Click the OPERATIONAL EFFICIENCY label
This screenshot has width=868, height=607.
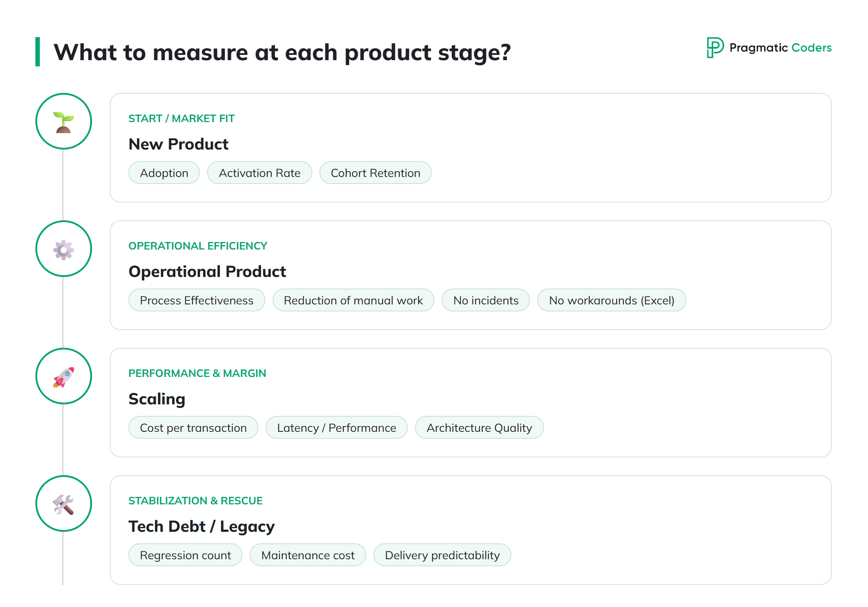(198, 246)
